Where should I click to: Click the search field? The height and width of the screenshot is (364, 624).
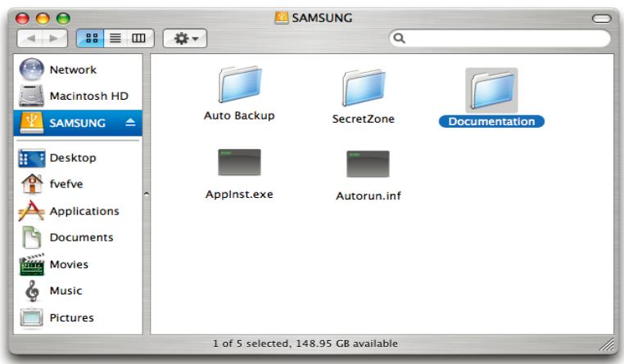(x=500, y=38)
